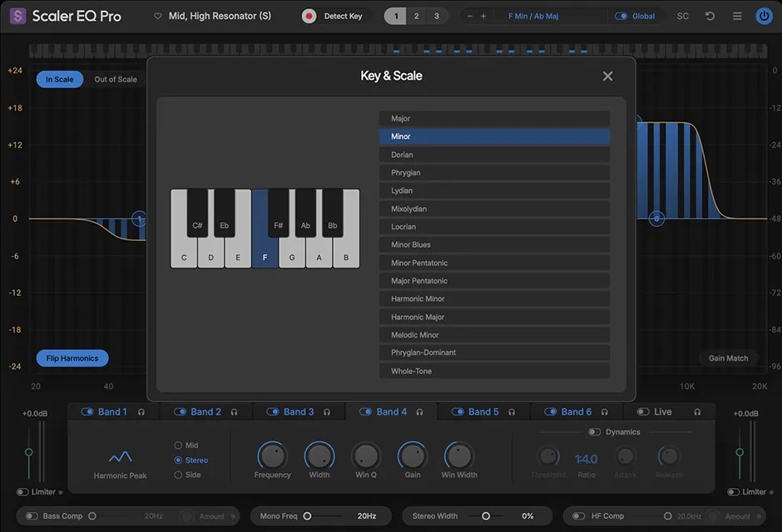Click the minus key transpose button
This screenshot has height=532, width=782.
pyautogui.click(x=469, y=16)
